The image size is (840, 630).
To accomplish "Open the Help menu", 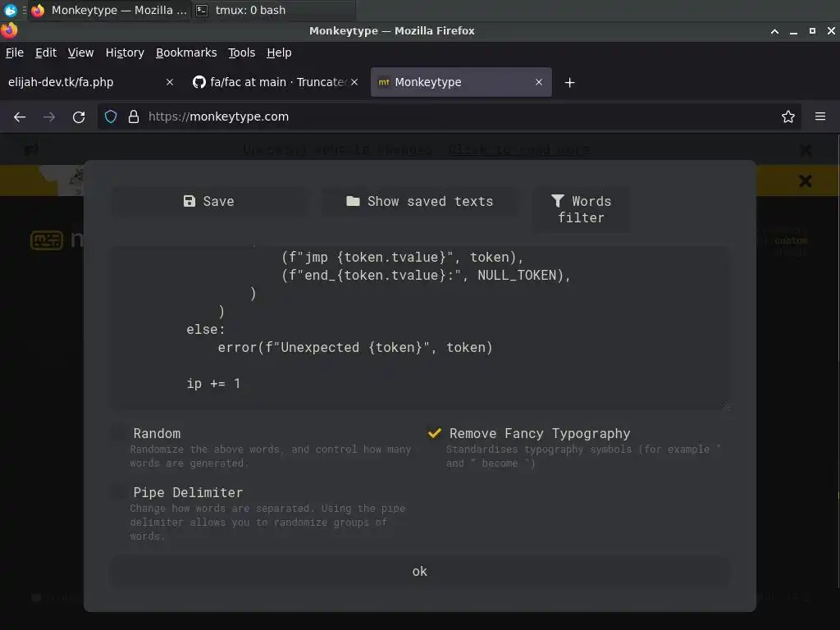I will pyautogui.click(x=279, y=52).
